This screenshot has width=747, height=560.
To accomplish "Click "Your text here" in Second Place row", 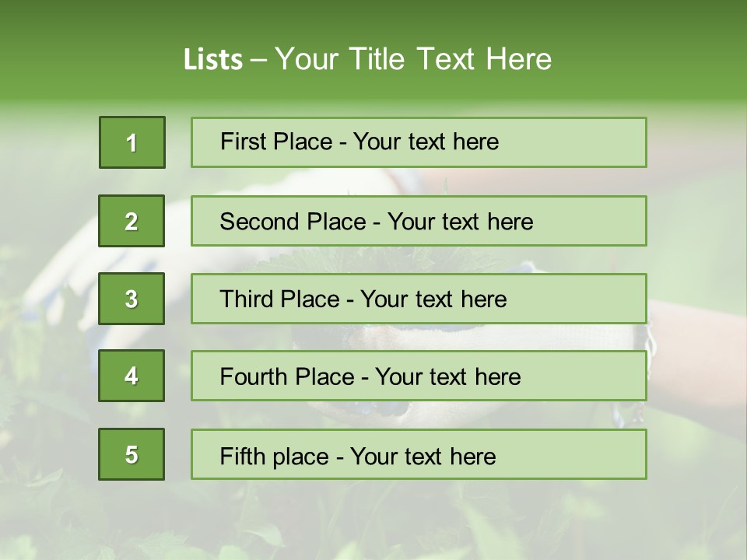I will point(460,222).
